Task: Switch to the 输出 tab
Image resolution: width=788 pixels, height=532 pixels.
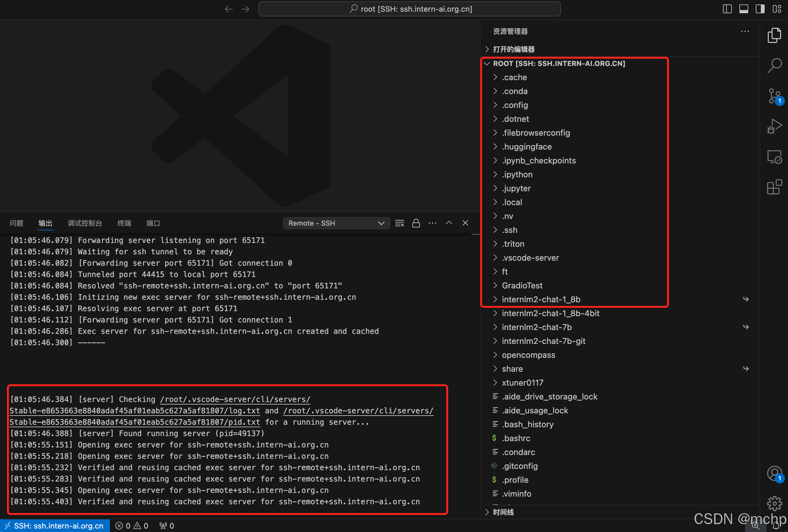Action: [45, 223]
